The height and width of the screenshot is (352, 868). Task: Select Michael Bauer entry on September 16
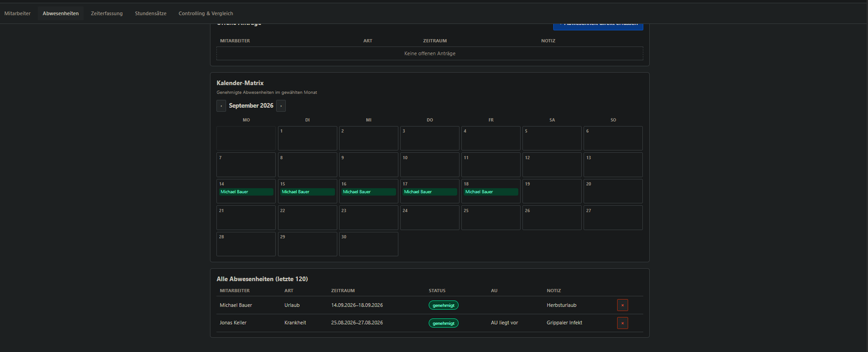[368, 192]
